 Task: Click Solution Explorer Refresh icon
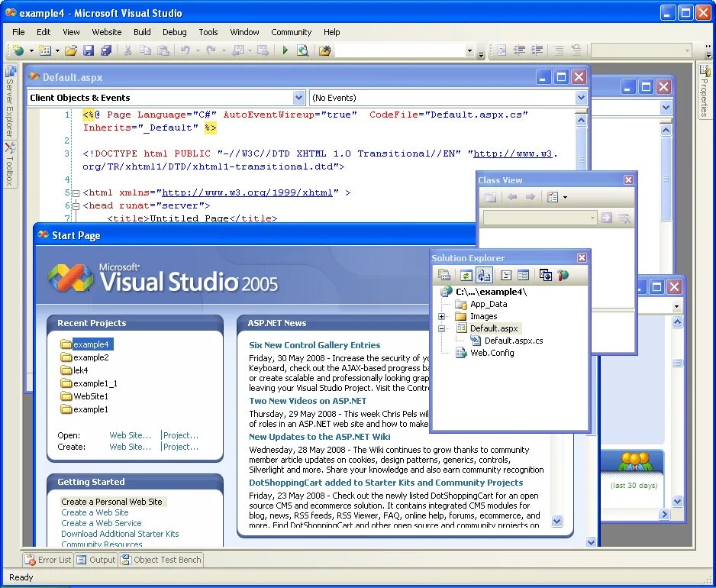point(466,275)
